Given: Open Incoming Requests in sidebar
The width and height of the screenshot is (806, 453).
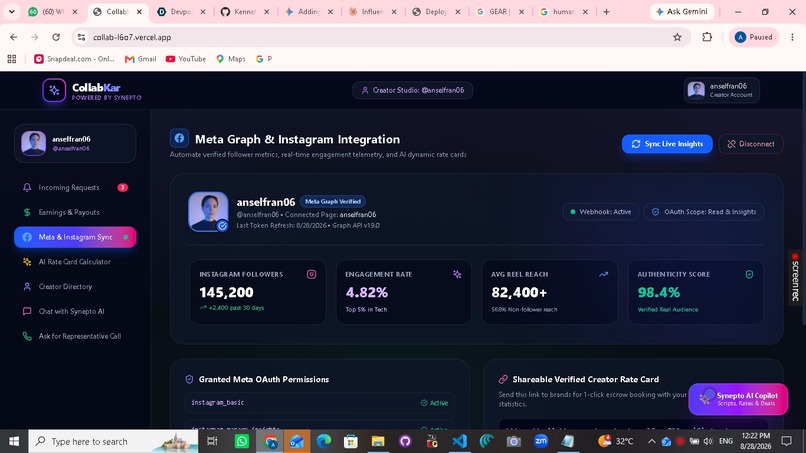Looking at the screenshot, I should point(75,188).
